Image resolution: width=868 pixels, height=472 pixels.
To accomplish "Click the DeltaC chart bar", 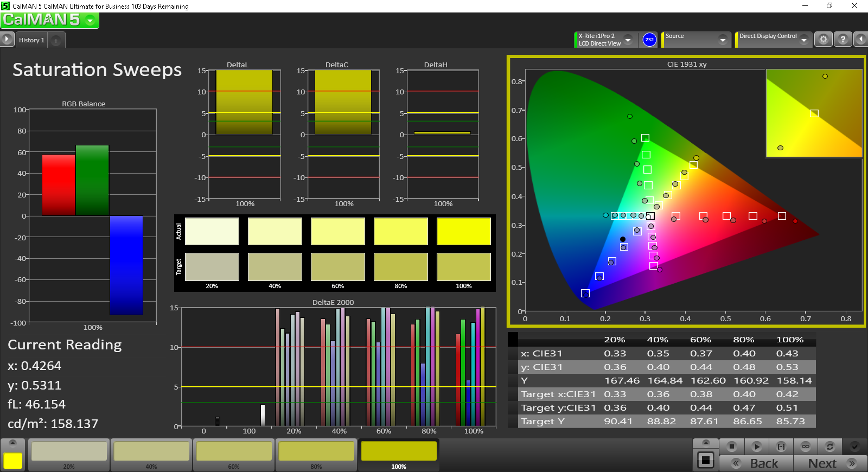I will click(x=343, y=102).
